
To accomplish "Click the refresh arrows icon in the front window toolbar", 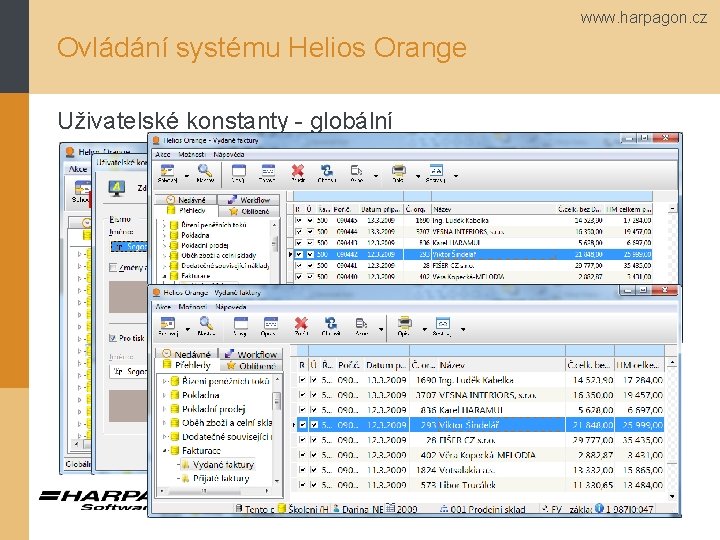I will click(x=331, y=324).
